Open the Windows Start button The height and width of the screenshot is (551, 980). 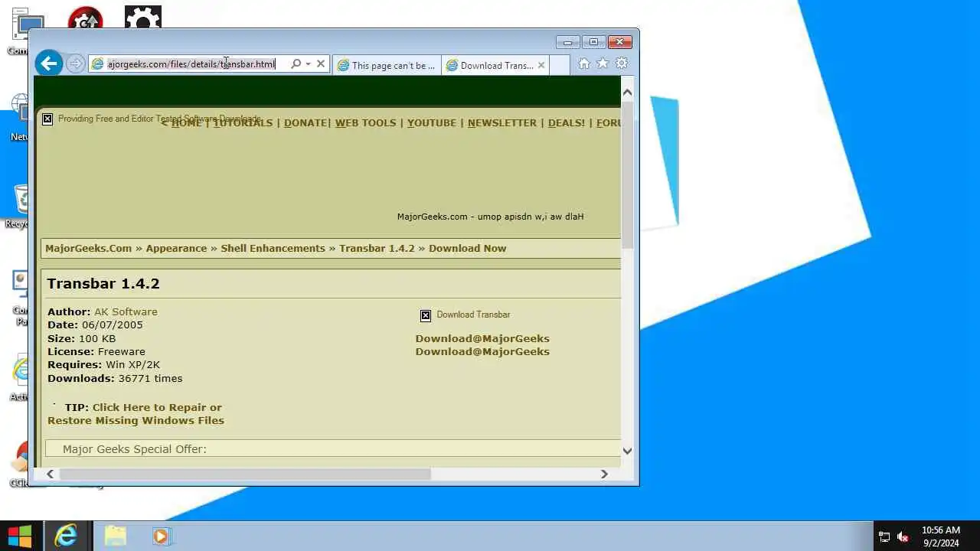point(20,536)
